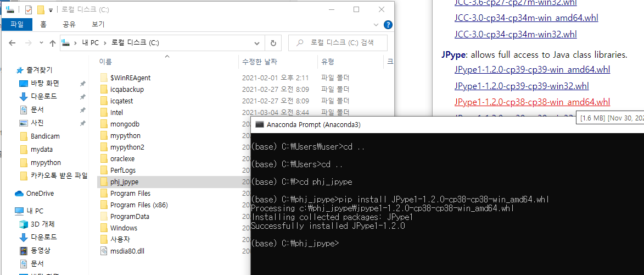Click the $WinREAgent folder icon

tap(104, 78)
